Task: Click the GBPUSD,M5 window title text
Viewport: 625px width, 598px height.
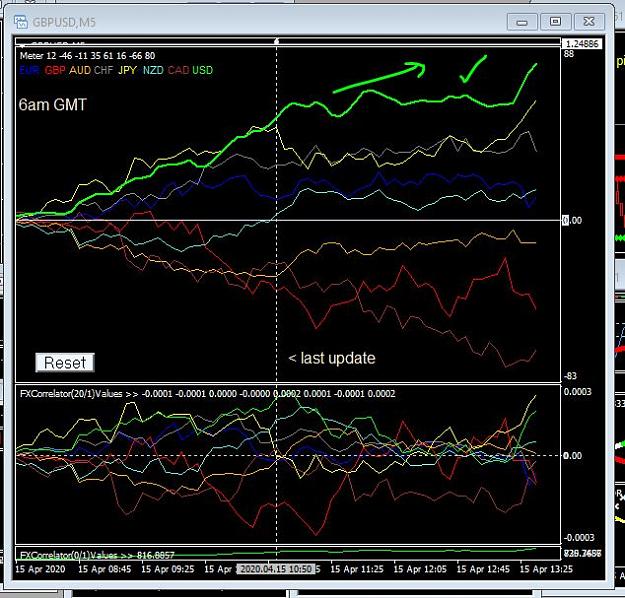Action: point(64,22)
